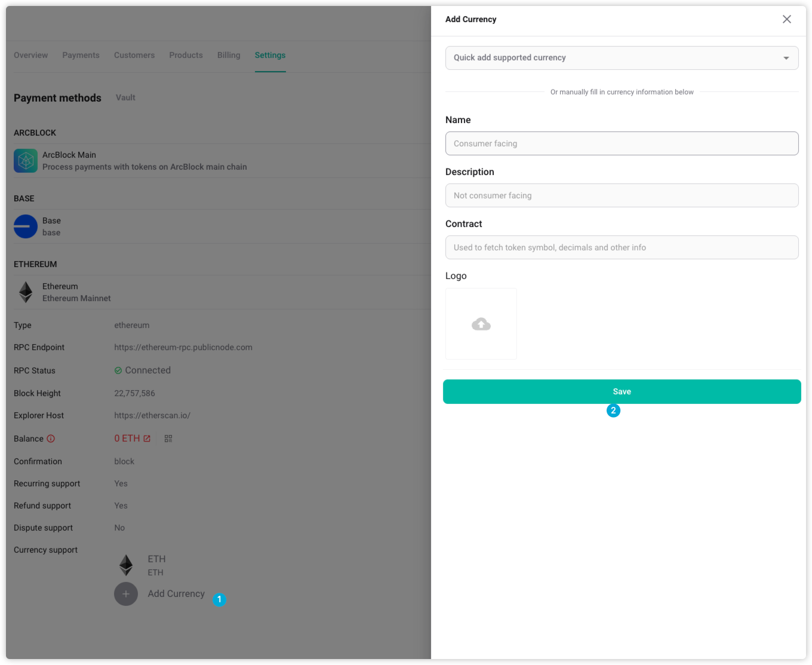Select the ETH currency icon

coord(126,565)
